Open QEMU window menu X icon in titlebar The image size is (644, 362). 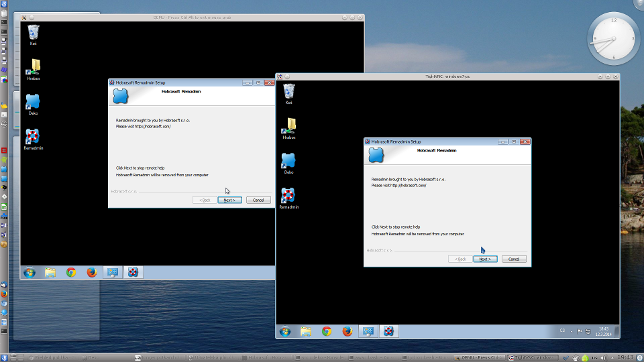[24, 17]
